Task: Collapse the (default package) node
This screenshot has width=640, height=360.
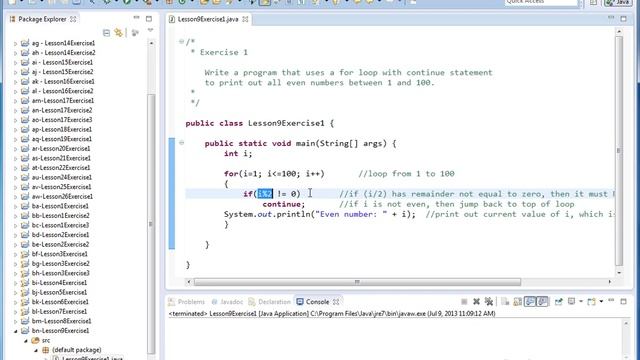Action: (36, 350)
